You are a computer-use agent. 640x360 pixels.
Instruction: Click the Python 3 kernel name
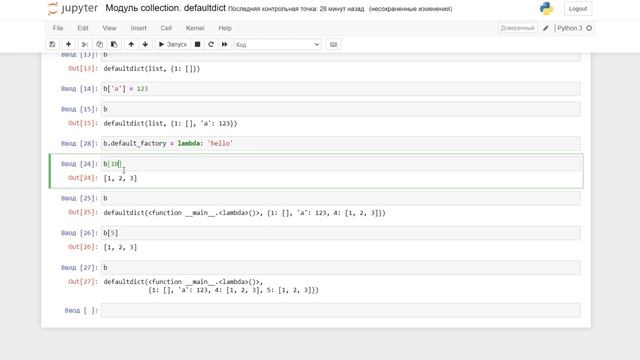pos(569,28)
